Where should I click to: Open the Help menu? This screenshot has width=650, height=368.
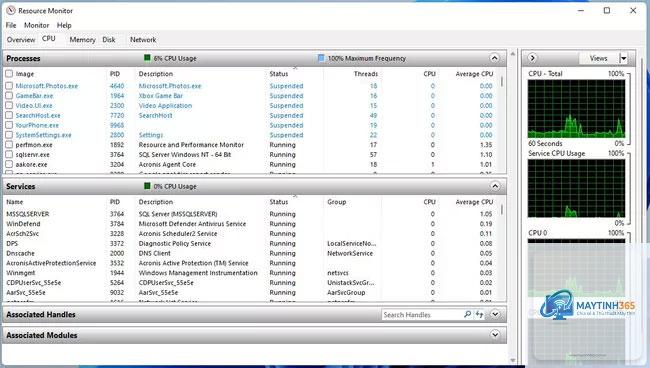click(64, 25)
